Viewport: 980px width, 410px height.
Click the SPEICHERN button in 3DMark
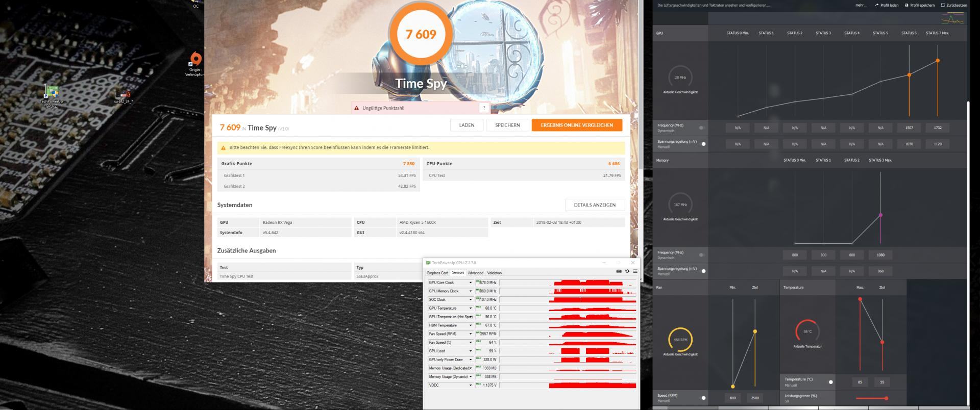pyautogui.click(x=507, y=125)
